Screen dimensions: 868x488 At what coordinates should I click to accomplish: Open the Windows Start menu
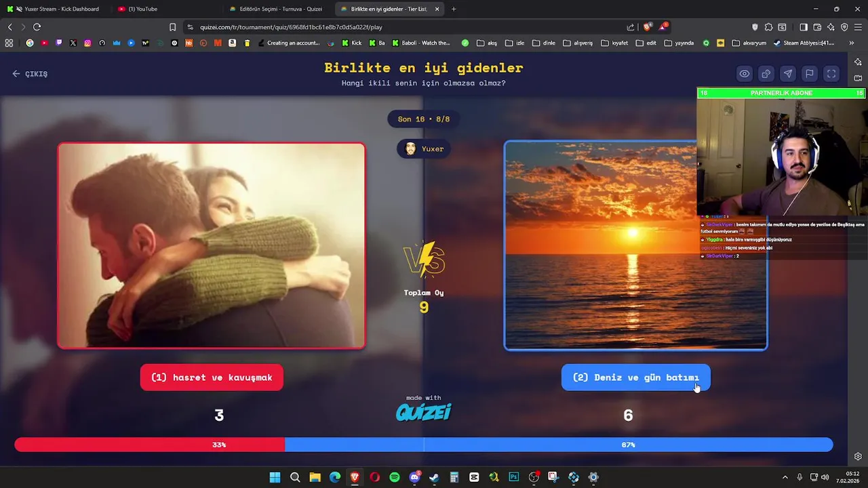pyautogui.click(x=275, y=477)
